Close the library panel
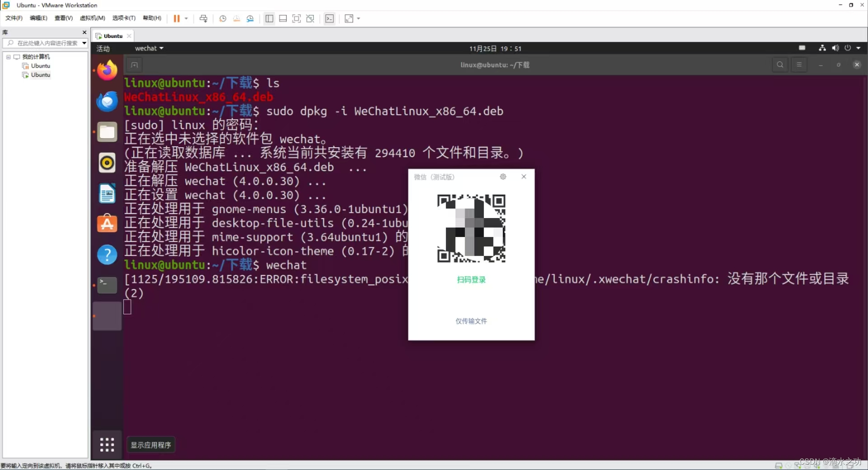The image size is (868, 470). pos(84,32)
